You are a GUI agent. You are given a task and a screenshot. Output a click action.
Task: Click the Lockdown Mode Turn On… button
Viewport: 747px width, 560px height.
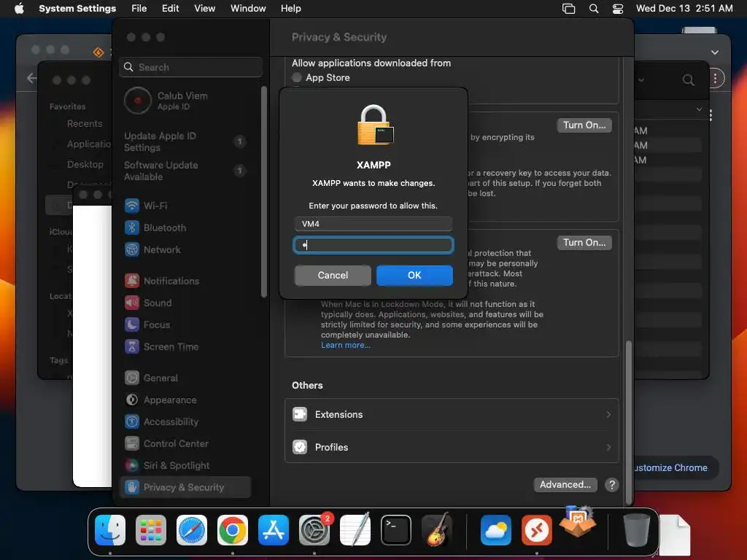584,242
